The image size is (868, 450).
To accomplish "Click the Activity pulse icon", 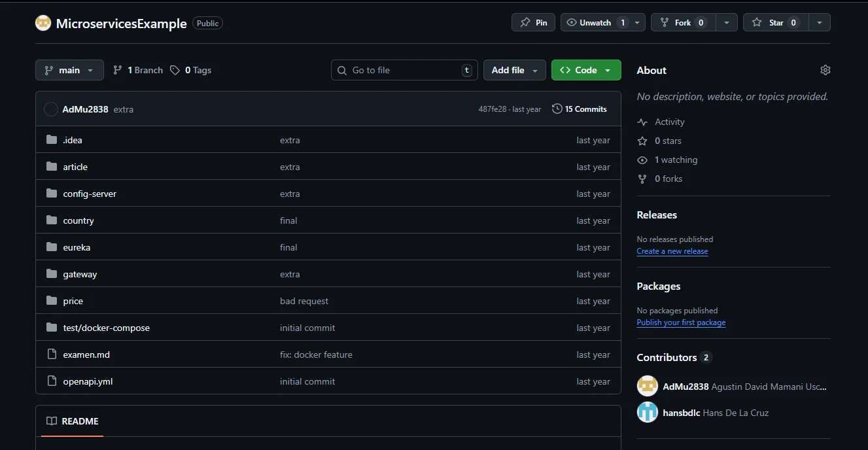I will pos(642,122).
